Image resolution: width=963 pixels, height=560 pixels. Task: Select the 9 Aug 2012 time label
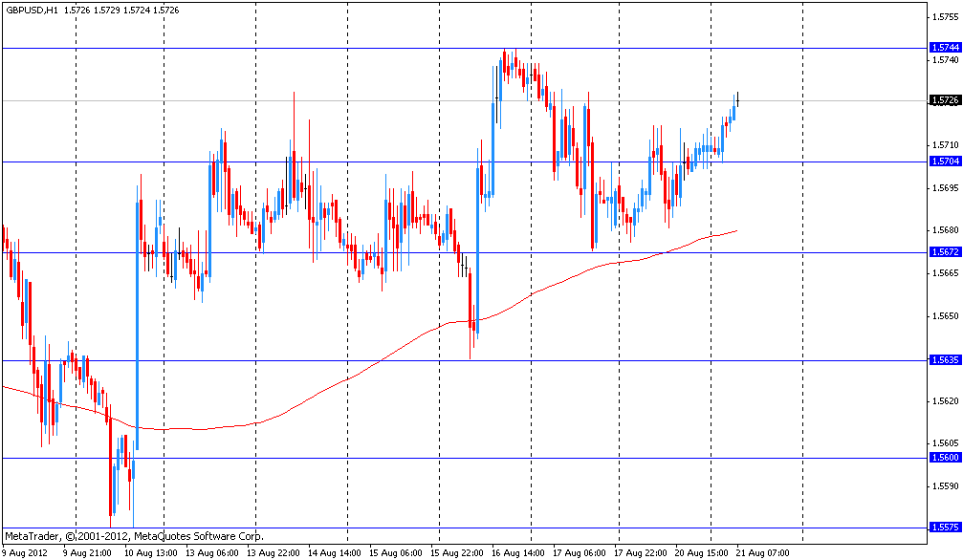(28, 552)
